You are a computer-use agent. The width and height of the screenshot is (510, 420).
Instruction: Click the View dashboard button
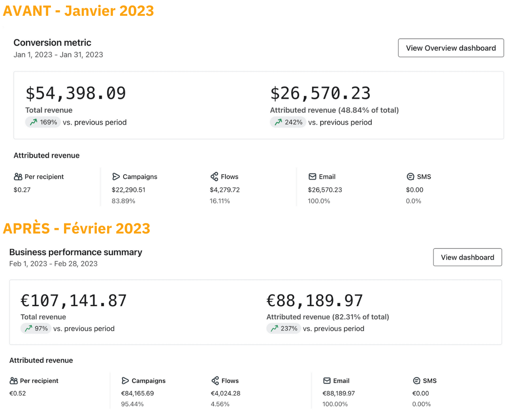click(467, 257)
